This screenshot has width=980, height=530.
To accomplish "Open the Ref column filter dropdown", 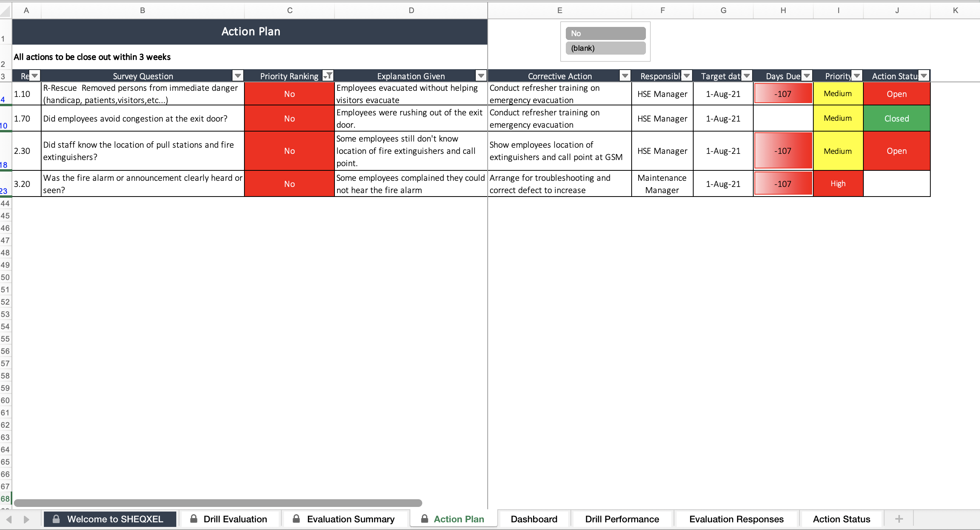I will click(x=35, y=76).
